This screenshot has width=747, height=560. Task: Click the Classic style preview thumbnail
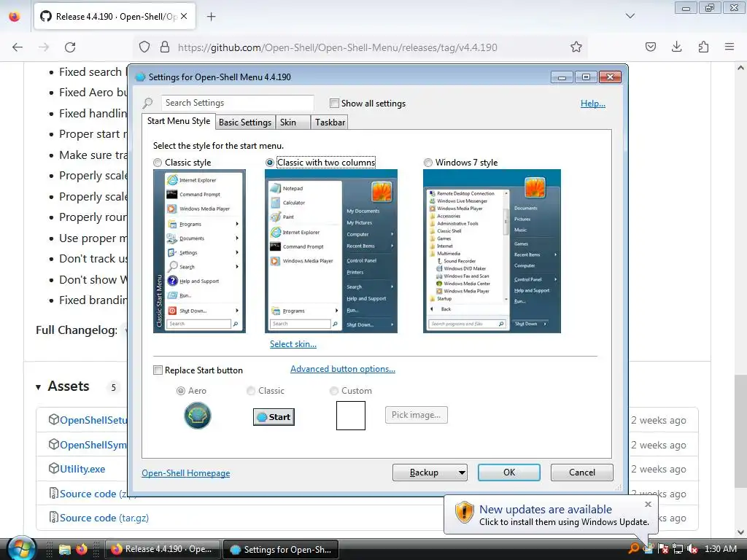coord(199,251)
